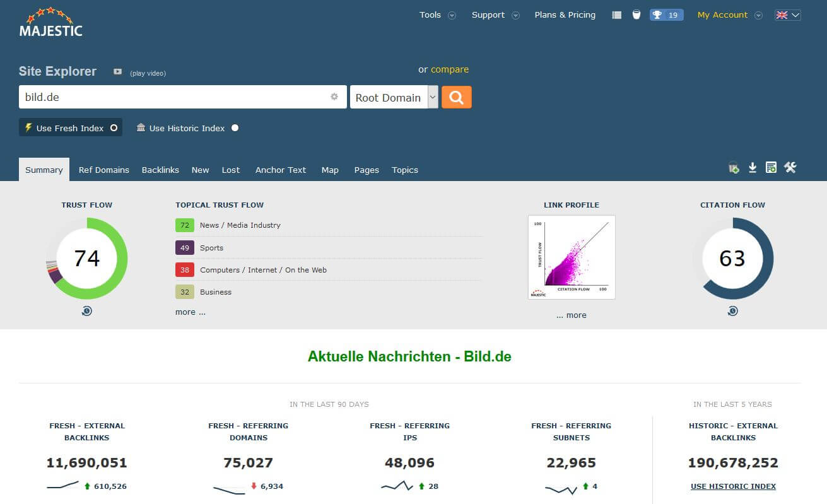827x504 pixels.
Task: Expand more topical trust flow topics
Action: 191,312
